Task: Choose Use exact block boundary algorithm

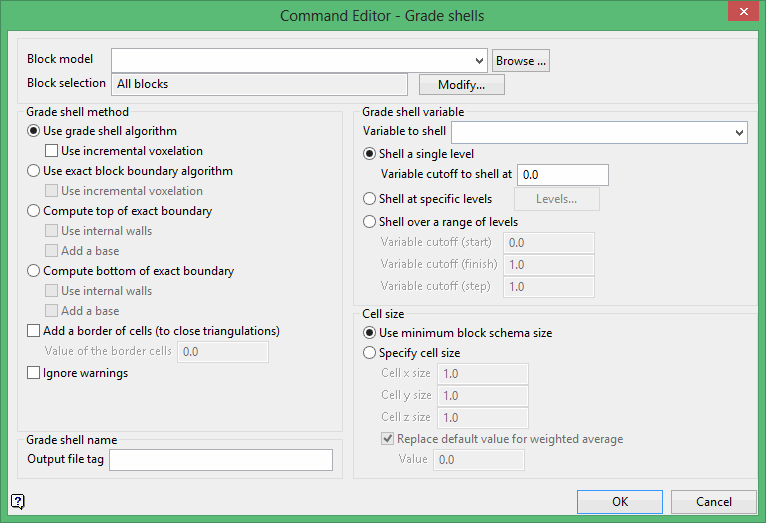Action: tap(35, 171)
